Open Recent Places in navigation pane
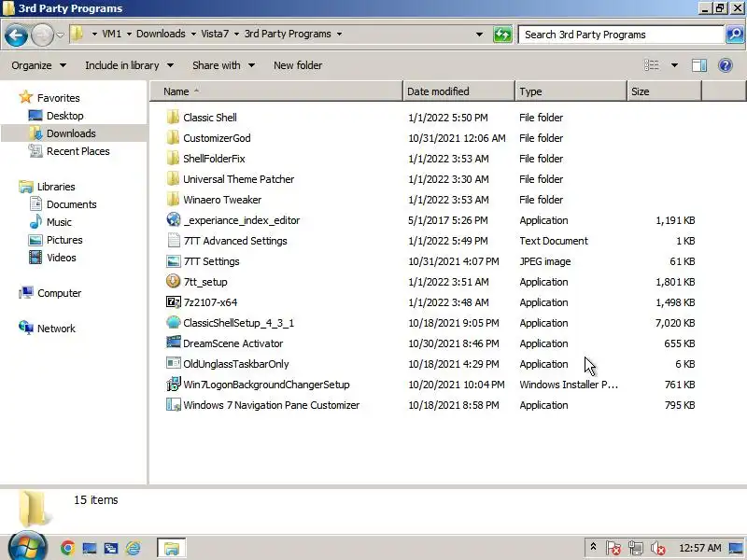This screenshot has height=560, width=747. (x=78, y=151)
